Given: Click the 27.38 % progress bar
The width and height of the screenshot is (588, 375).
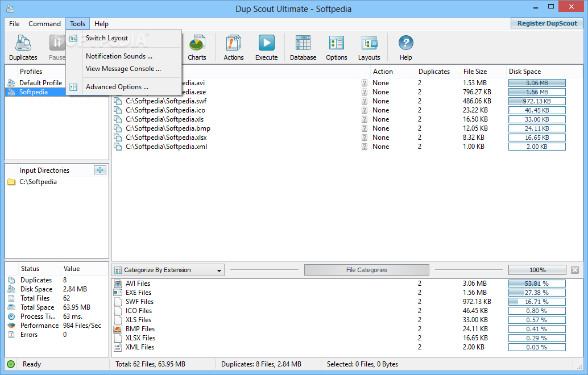Looking at the screenshot, I should click(537, 293).
